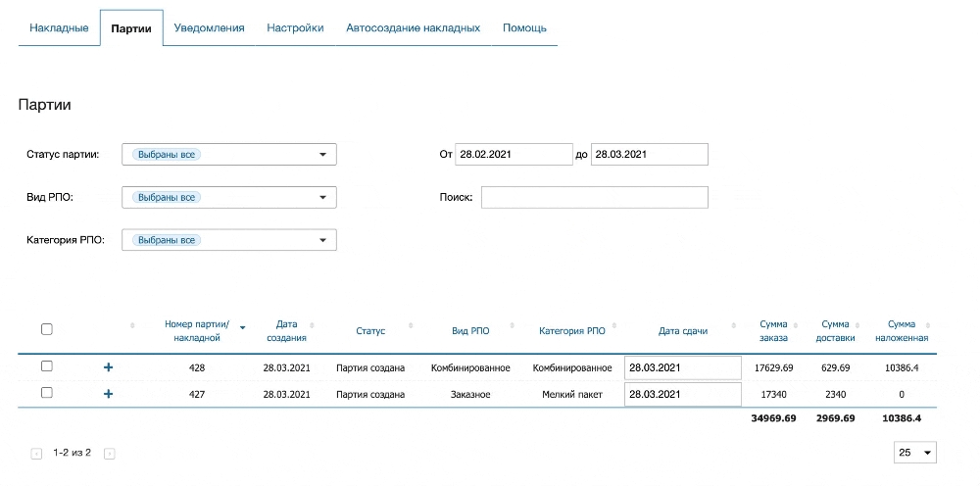This screenshot has width=980, height=486.
Task: Go to next page arrow in pagination
Action: click(110, 454)
